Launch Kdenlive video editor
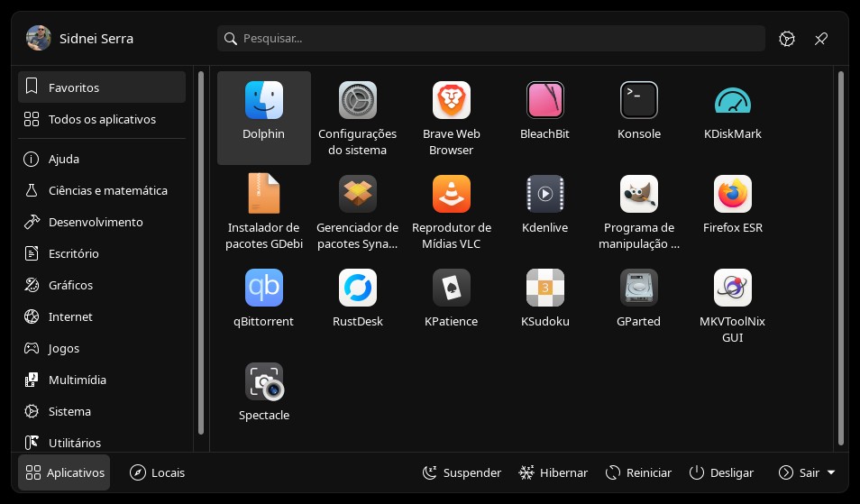 [545, 212]
